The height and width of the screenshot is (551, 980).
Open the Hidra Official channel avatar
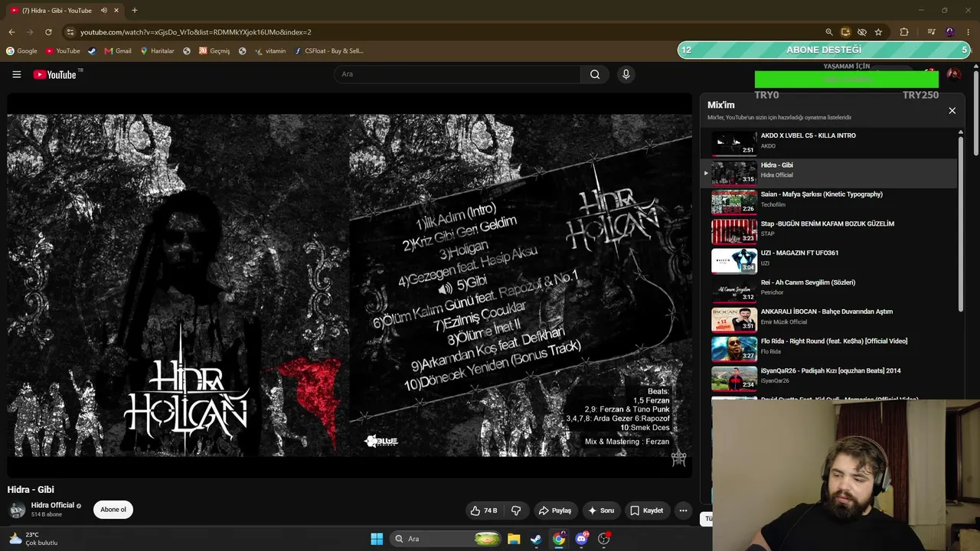click(x=17, y=510)
